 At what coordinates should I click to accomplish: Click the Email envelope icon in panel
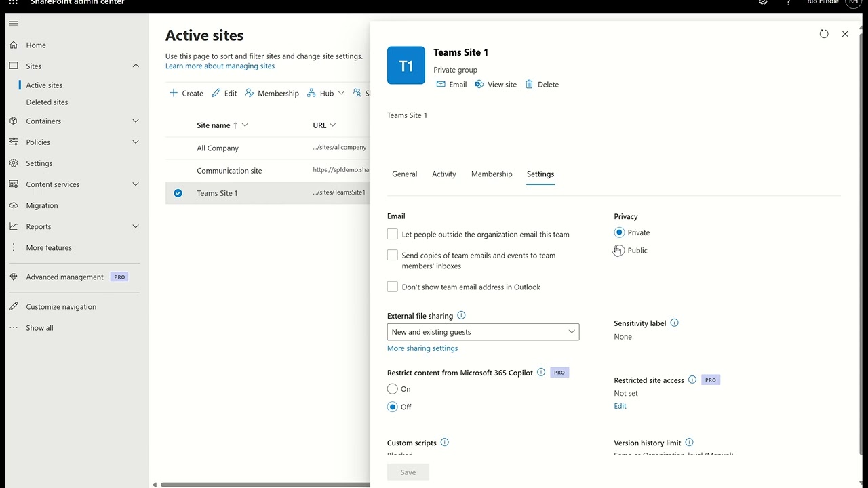click(x=441, y=85)
